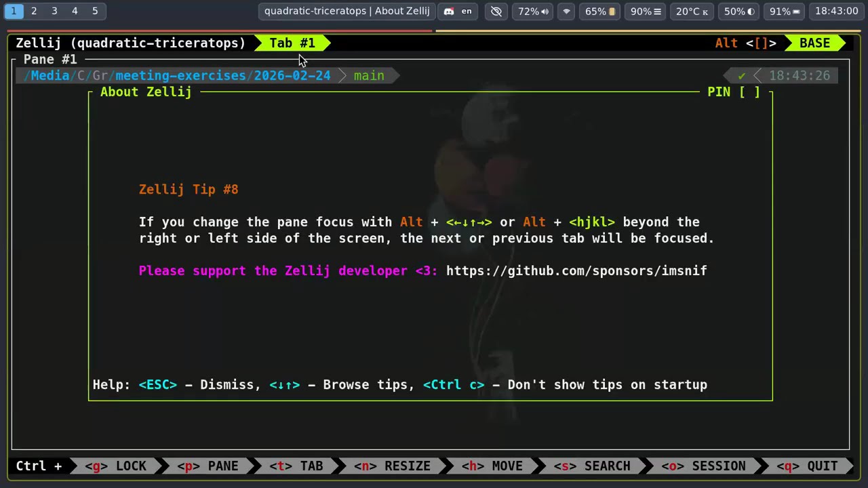Click the <s> SEARCH mode in status bar
The height and width of the screenshot is (488, 868).
click(592, 466)
